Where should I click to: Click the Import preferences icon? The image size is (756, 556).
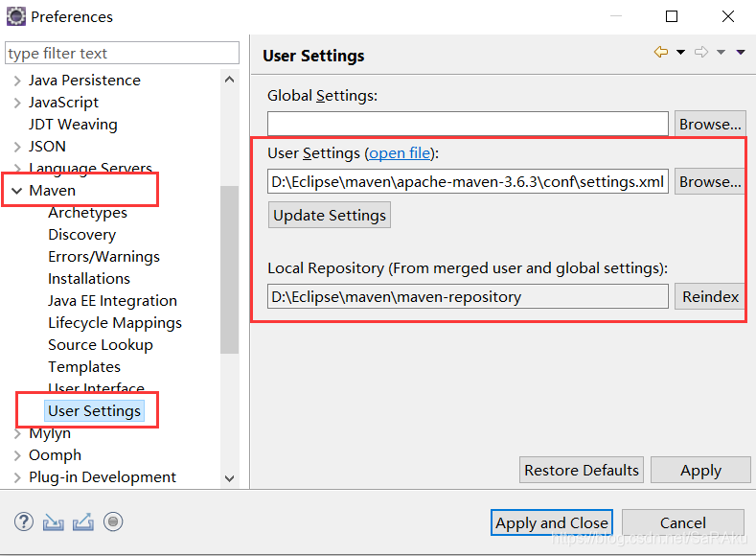(53, 521)
